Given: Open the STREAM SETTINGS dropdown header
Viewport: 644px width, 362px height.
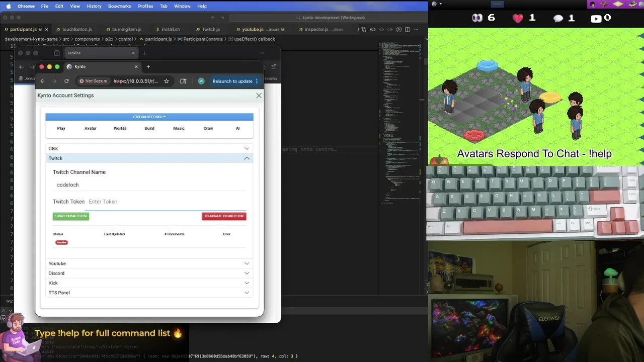Looking at the screenshot, I should pos(149,117).
